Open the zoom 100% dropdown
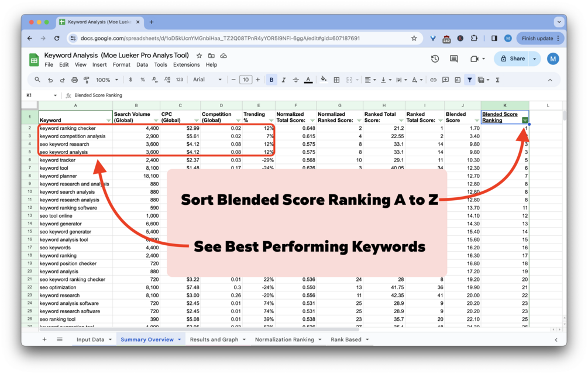The width and height of the screenshot is (588, 374). click(x=107, y=80)
